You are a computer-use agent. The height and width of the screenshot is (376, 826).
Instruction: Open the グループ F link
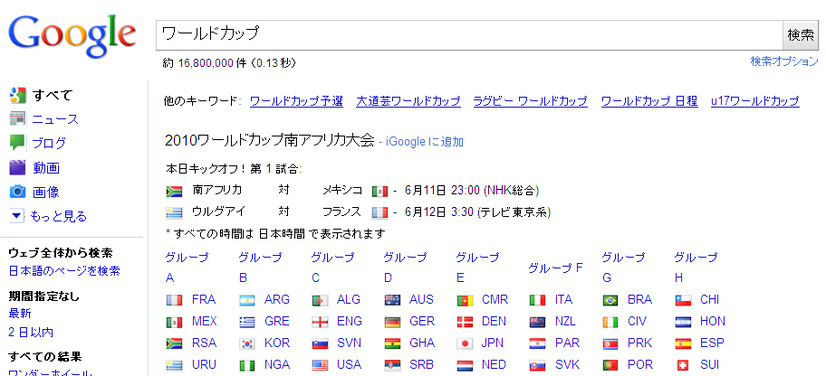point(555,268)
